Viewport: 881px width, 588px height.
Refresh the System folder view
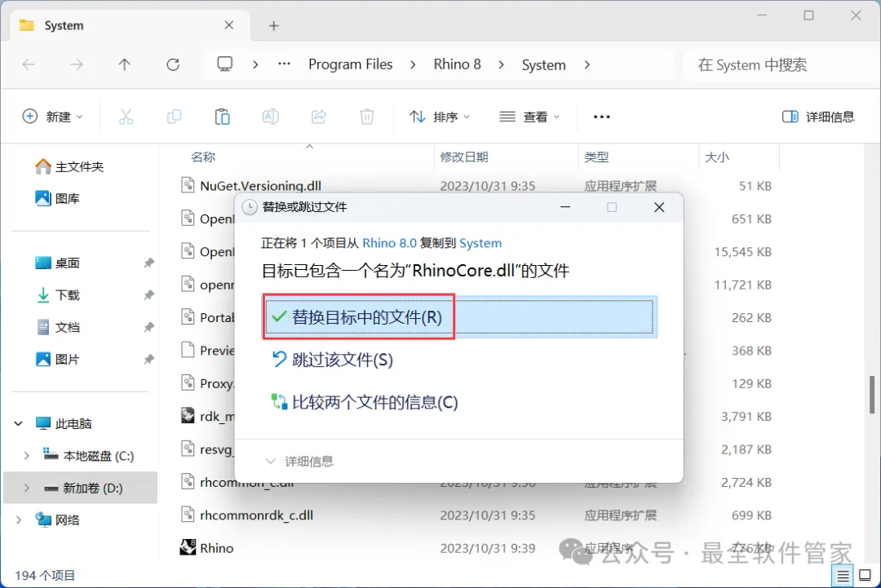173,64
